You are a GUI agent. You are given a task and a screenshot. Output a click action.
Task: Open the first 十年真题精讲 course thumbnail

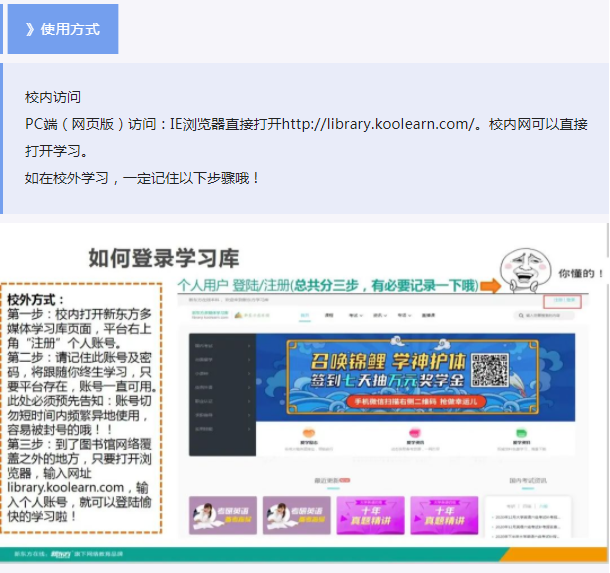point(370,514)
